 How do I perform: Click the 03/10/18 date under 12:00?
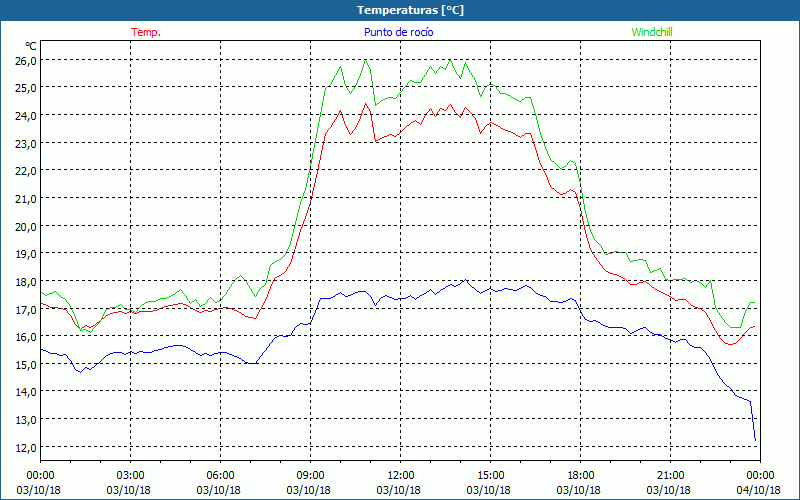pos(398,490)
